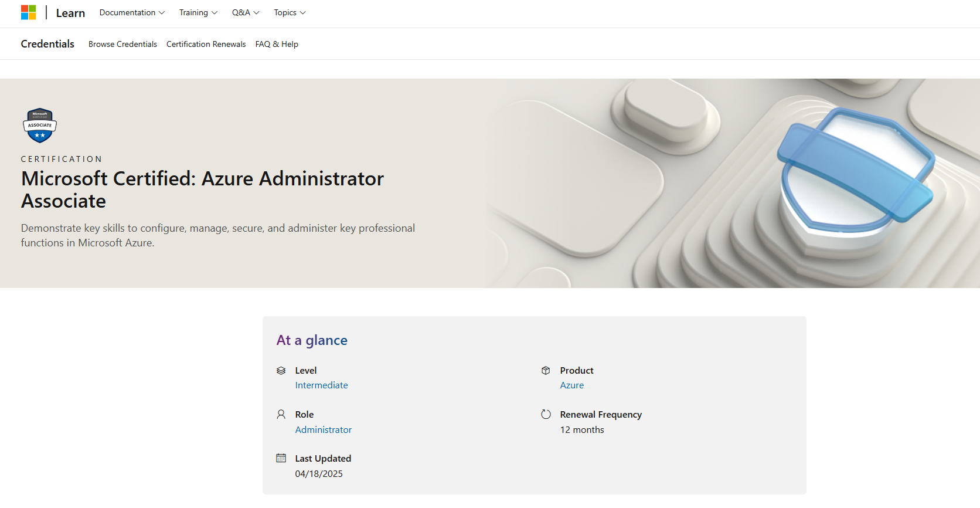Go to the Learn home link
Image resolution: width=980 pixels, height=508 pixels.
click(70, 13)
